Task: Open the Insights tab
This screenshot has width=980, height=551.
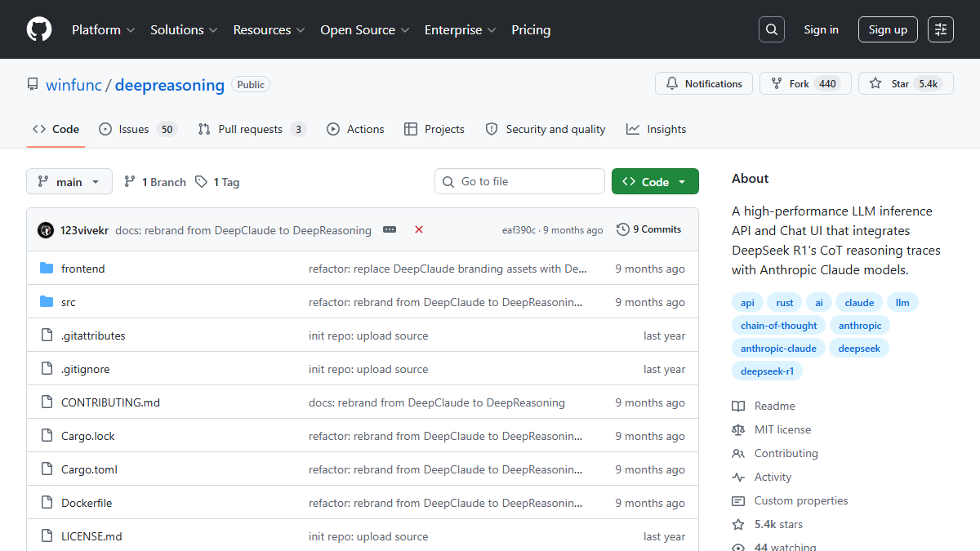Action: click(657, 129)
